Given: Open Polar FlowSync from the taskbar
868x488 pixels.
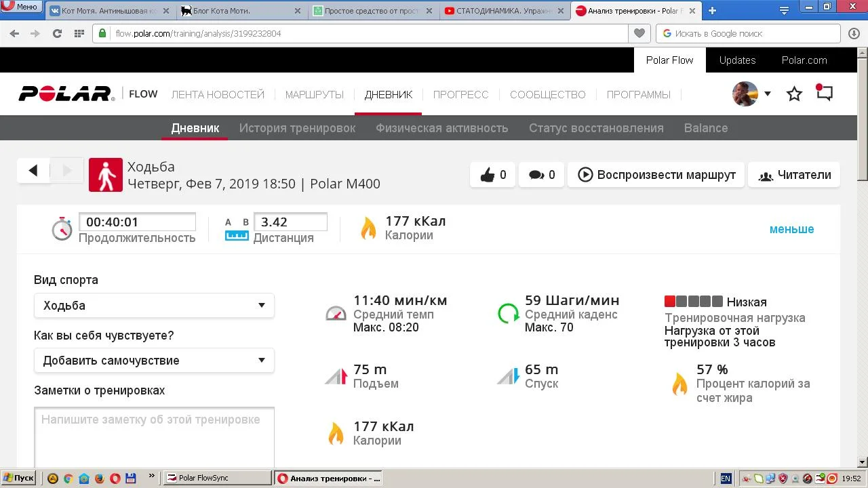Looking at the screenshot, I should (218, 478).
